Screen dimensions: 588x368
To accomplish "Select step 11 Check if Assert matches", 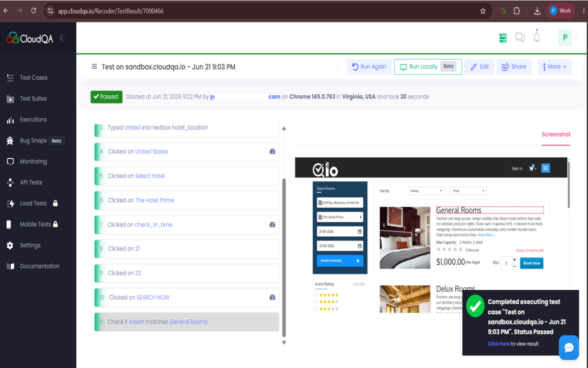I will (x=187, y=322).
